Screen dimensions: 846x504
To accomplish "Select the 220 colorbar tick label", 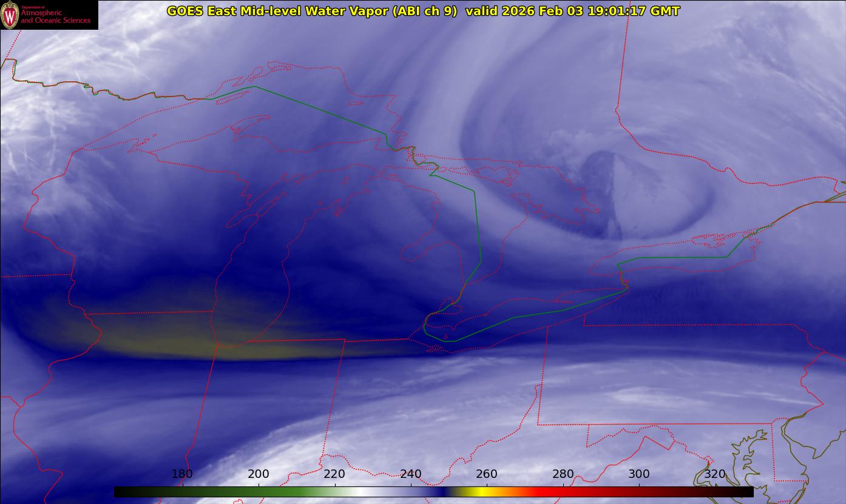I will pos(334,474).
